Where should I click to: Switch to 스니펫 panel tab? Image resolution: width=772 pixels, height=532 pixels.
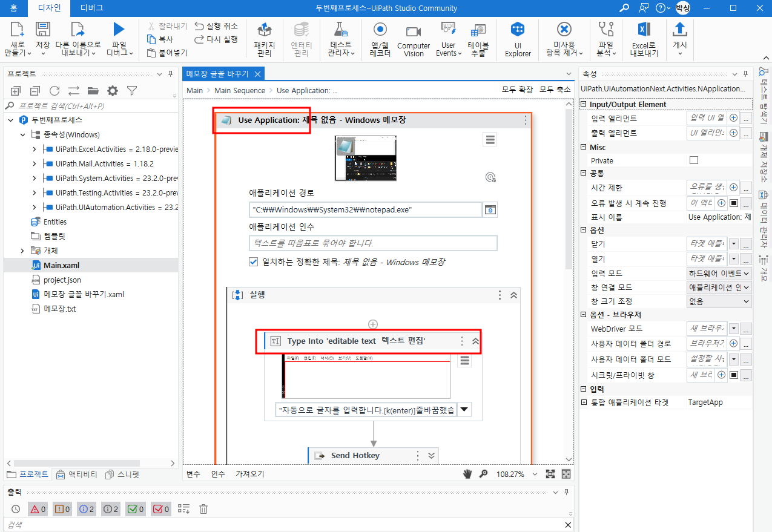click(122, 475)
